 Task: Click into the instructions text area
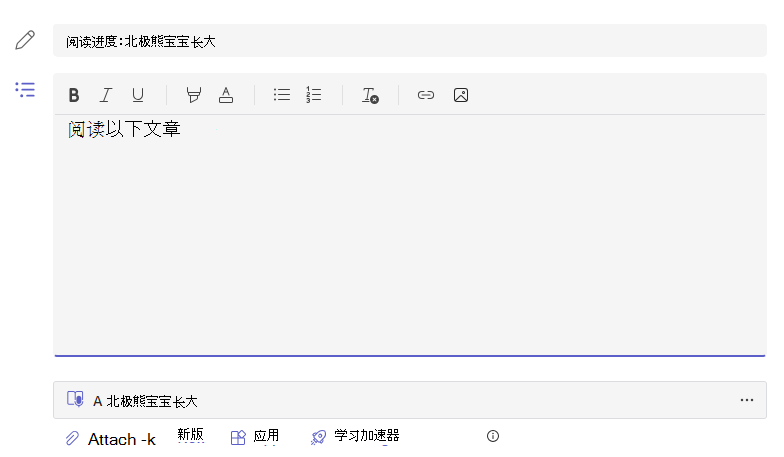(410, 235)
